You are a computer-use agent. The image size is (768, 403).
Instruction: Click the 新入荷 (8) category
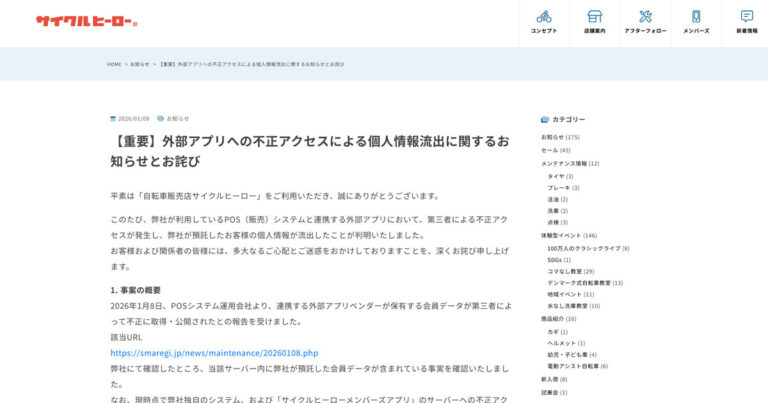coord(554,379)
